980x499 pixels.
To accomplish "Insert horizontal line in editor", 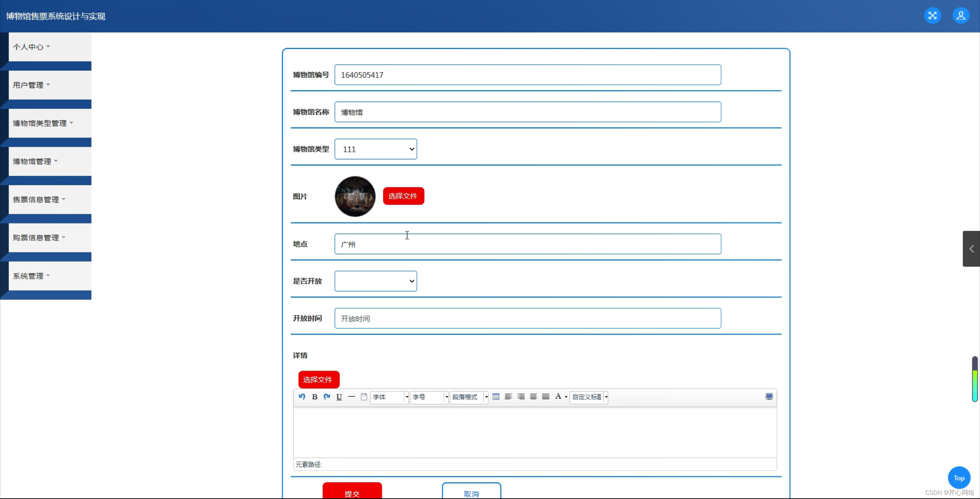I will click(x=351, y=397).
